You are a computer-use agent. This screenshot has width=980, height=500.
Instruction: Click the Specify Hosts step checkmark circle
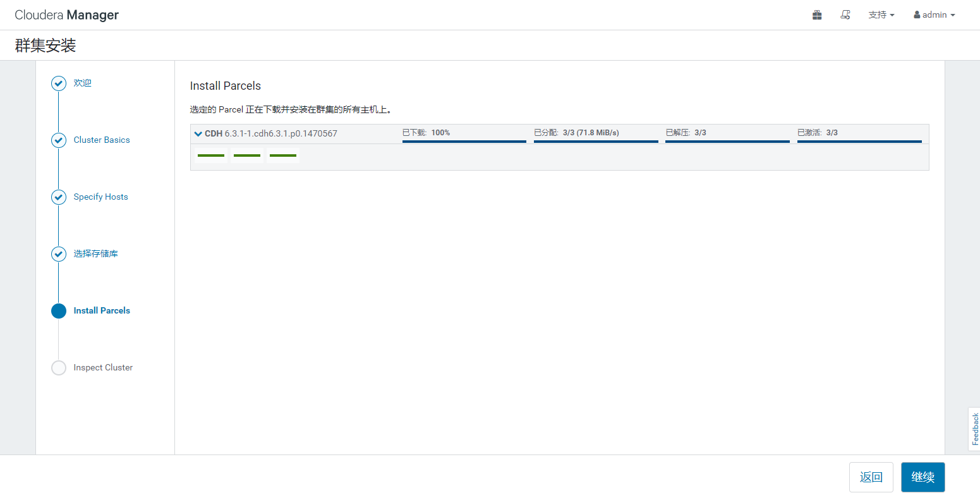coord(59,197)
